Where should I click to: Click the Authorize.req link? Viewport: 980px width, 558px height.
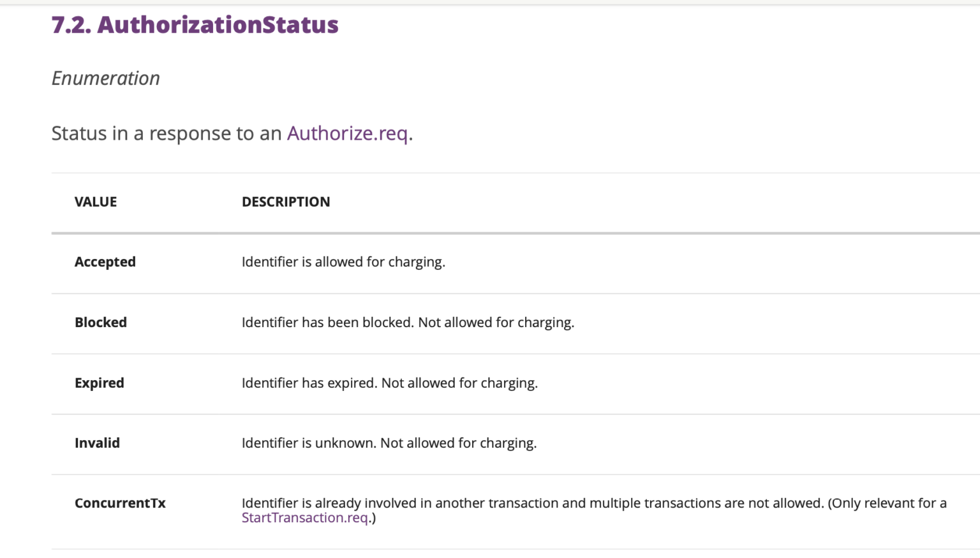347,133
